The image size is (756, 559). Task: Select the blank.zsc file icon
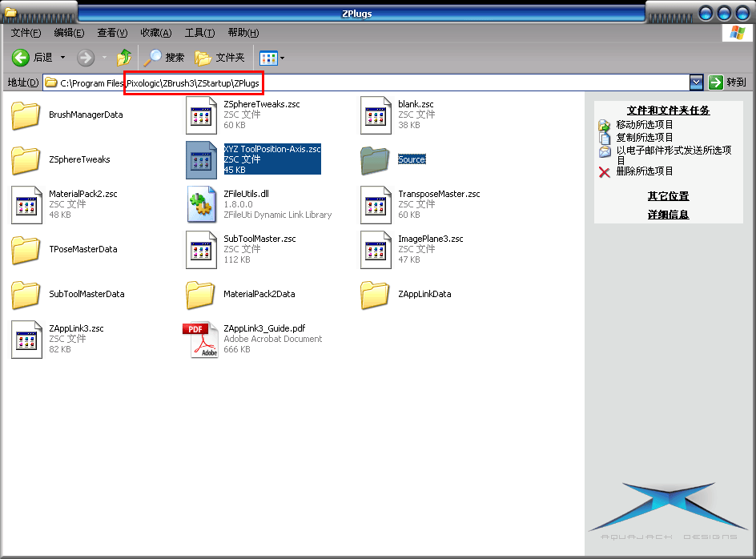pyautogui.click(x=376, y=115)
